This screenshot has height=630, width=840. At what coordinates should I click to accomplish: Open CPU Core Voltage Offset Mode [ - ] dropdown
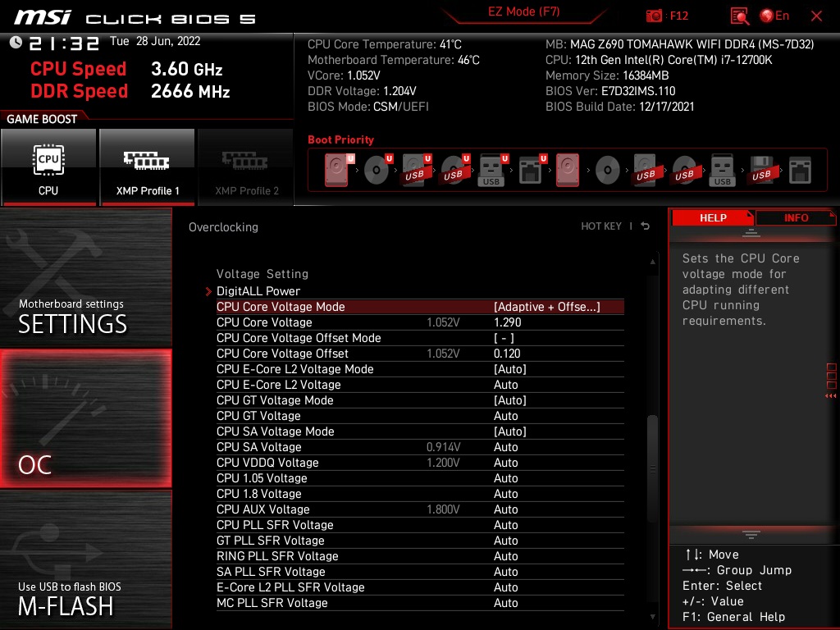click(504, 338)
